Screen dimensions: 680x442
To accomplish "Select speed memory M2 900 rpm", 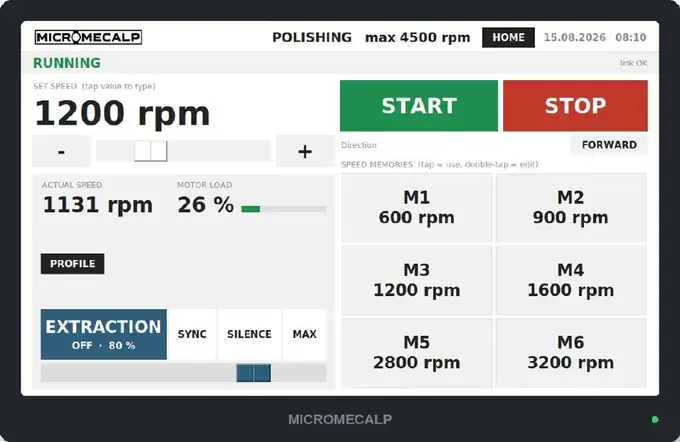I will (571, 207).
